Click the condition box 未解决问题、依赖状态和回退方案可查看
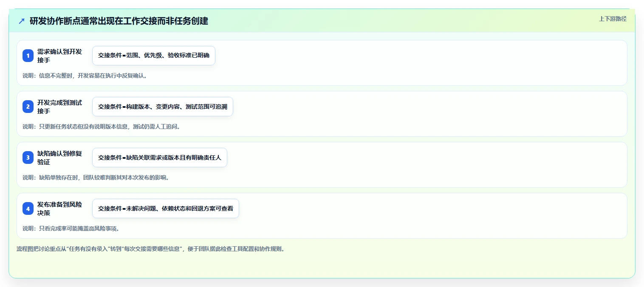The height and width of the screenshot is (287, 644). coord(166,208)
